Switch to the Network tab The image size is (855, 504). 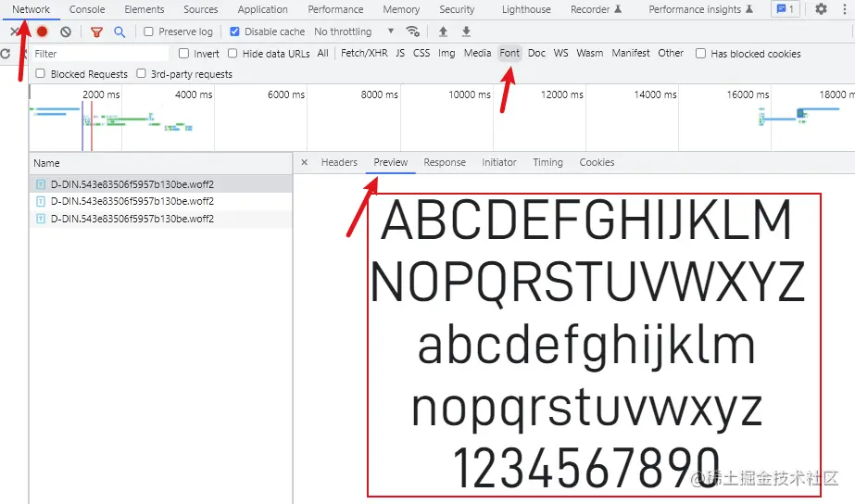click(x=31, y=9)
